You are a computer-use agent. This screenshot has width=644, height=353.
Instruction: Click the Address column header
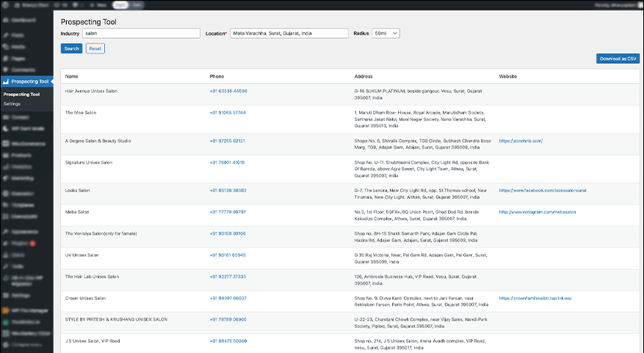[363, 76]
